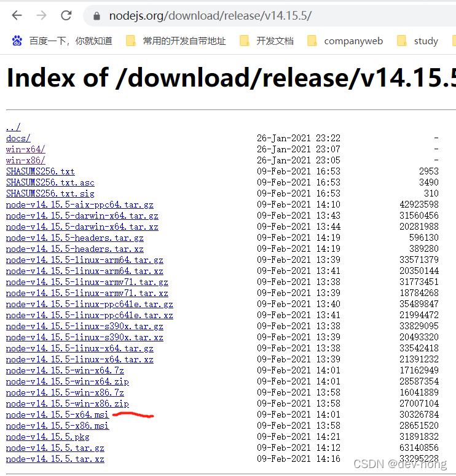Download node-v14.15.5-headers.tar.xz
Viewport: 456px width, 476px height.
coord(75,249)
